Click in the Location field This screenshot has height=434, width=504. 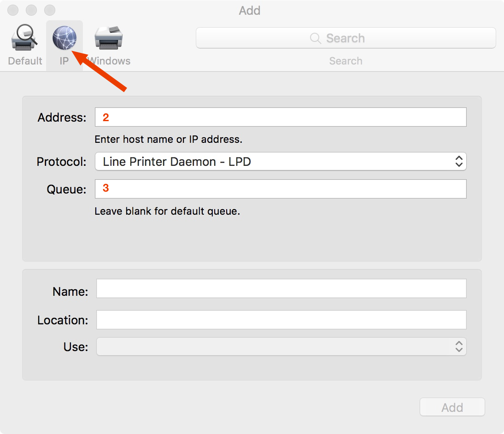pyautogui.click(x=281, y=320)
